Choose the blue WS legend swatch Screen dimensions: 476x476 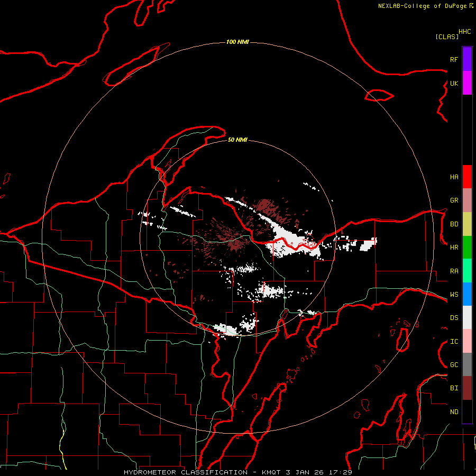pyautogui.click(x=467, y=294)
